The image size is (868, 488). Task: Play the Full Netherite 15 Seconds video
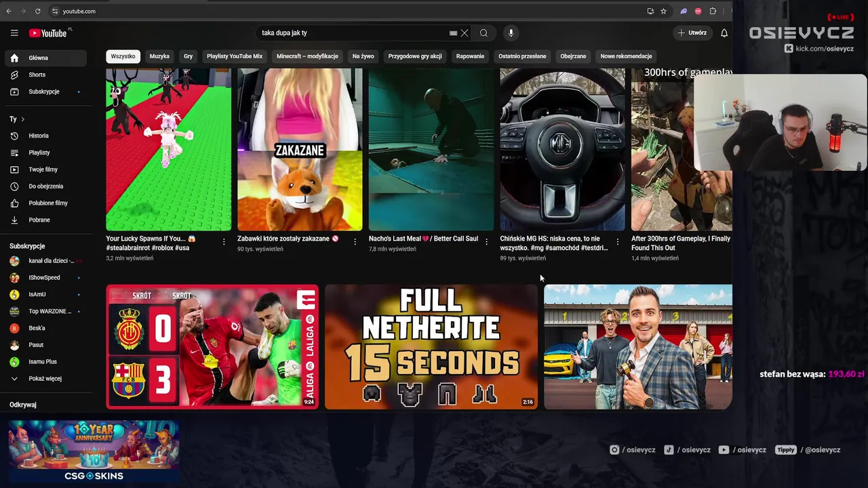(x=431, y=347)
